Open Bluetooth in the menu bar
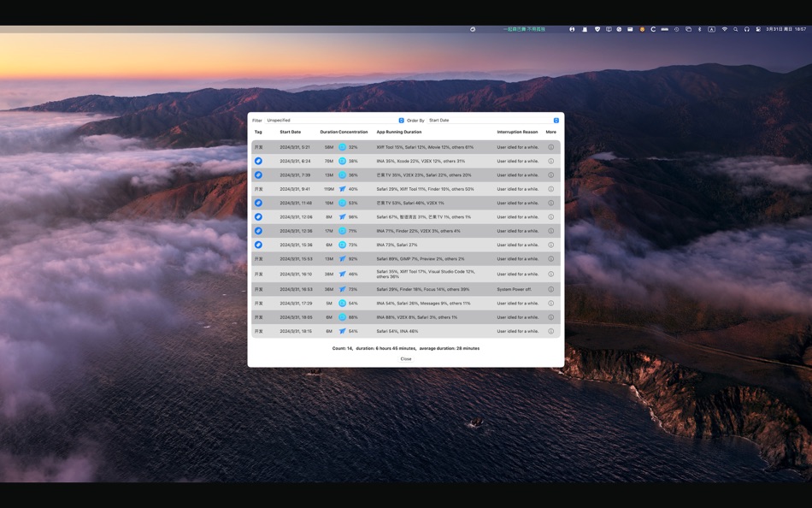Screen dimensions: 812x508 pyautogui.click(x=700, y=30)
